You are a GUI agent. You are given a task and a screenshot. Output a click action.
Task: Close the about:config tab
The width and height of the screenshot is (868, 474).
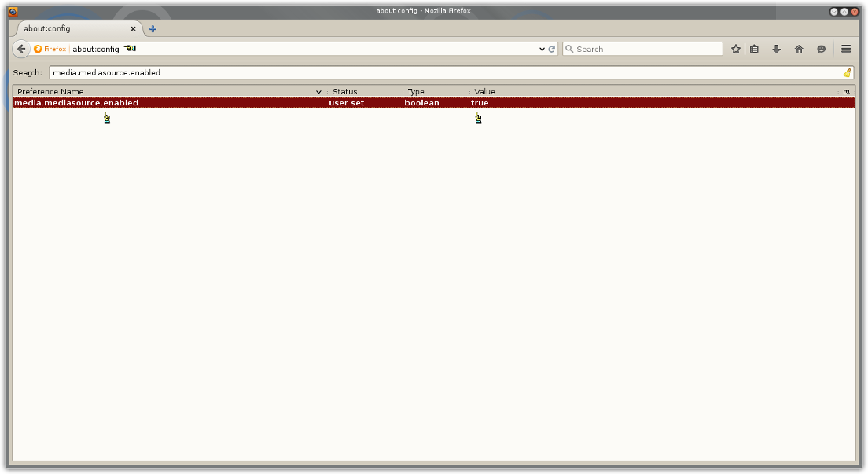pyautogui.click(x=133, y=29)
